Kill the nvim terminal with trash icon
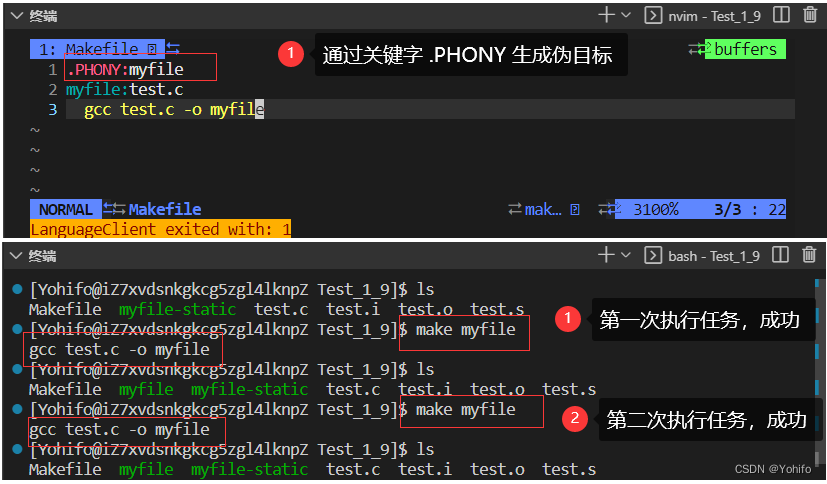This screenshot has height=484, width=827. point(810,15)
